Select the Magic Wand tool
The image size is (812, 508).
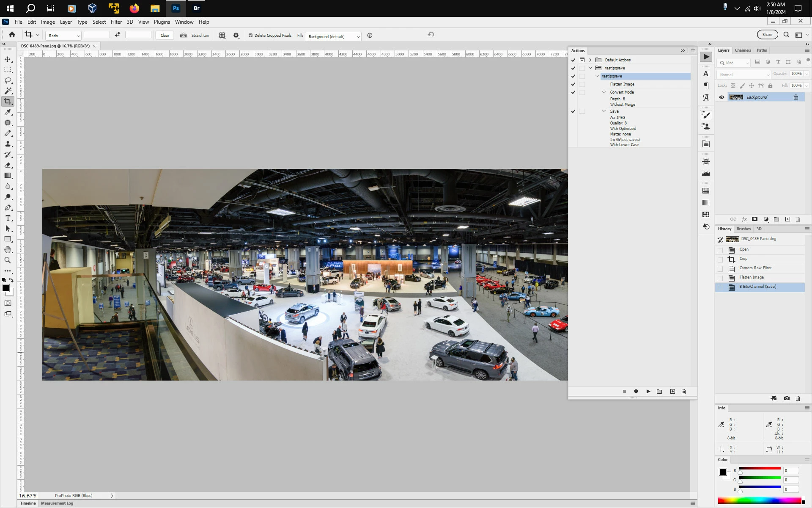(x=8, y=91)
